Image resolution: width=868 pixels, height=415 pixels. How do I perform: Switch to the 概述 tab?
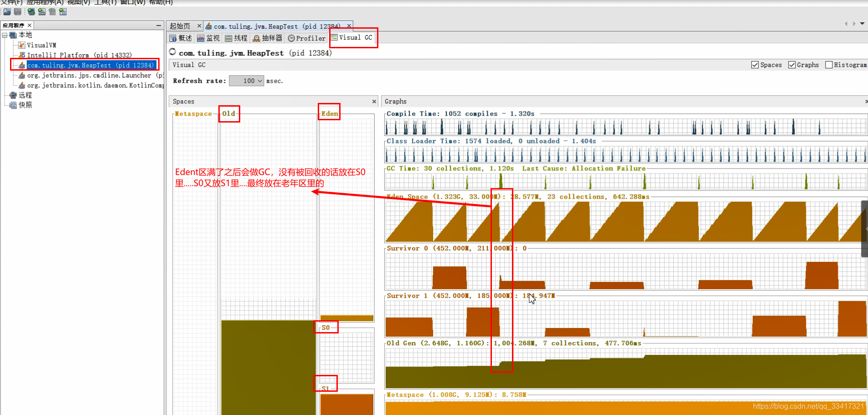click(181, 38)
